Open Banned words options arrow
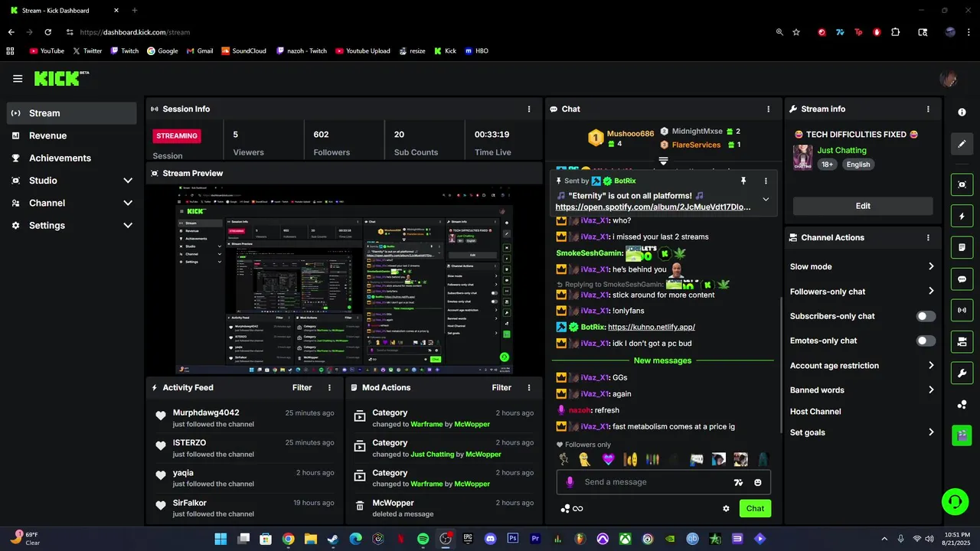 pyautogui.click(x=931, y=390)
